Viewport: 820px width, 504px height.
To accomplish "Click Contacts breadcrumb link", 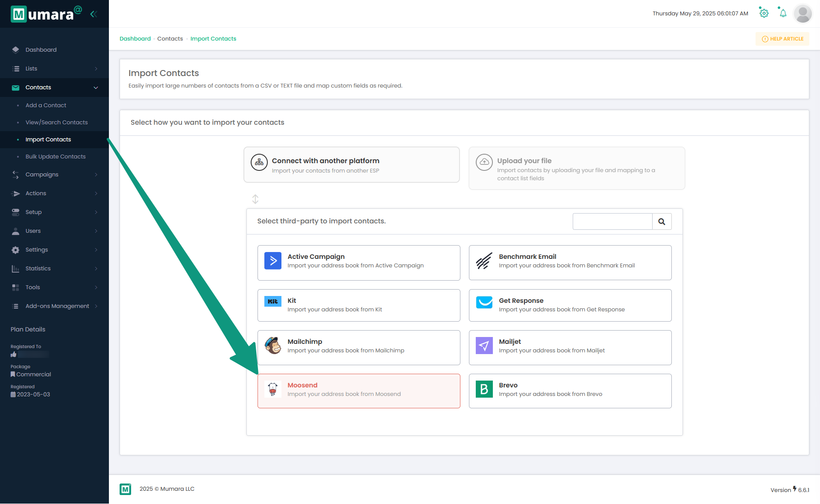I will click(x=170, y=39).
